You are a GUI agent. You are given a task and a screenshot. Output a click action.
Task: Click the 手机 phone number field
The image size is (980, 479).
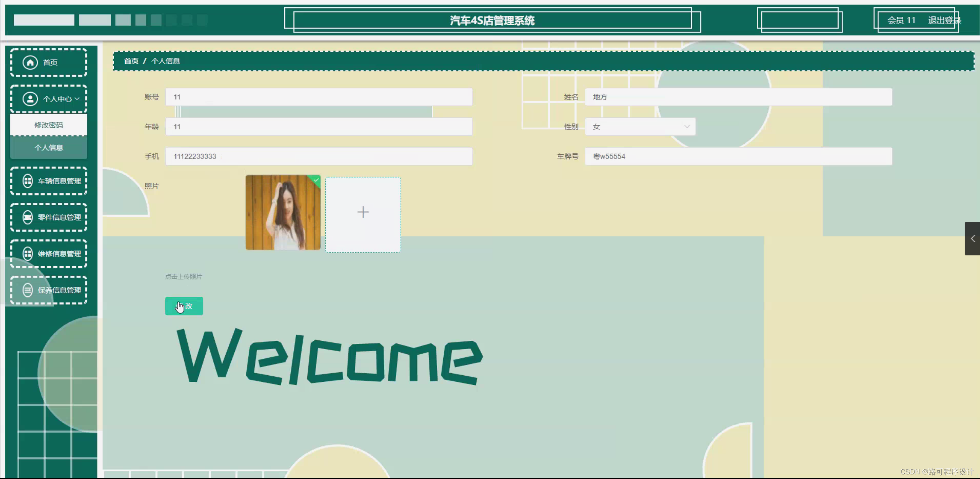(x=318, y=156)
